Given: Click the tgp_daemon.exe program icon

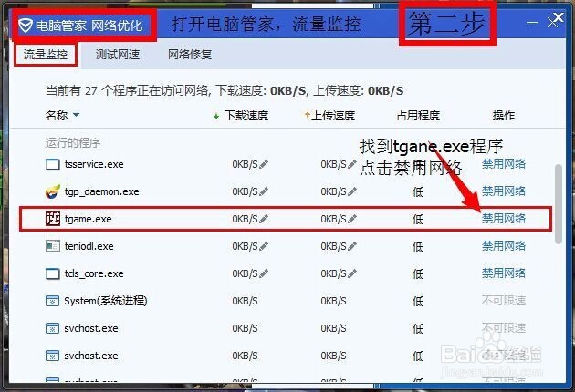Looking at the screenshot, I should 52,191.
